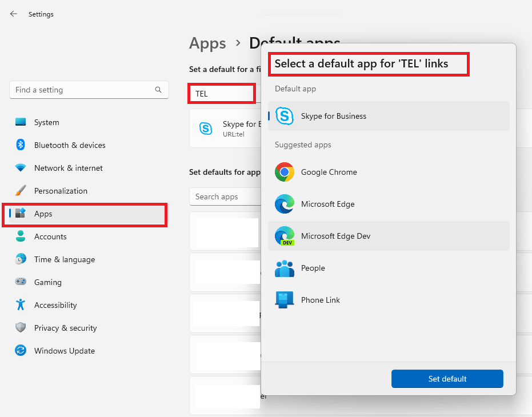Click the Google Chrome icon
The image size is (532, 417).
(285, 172)
